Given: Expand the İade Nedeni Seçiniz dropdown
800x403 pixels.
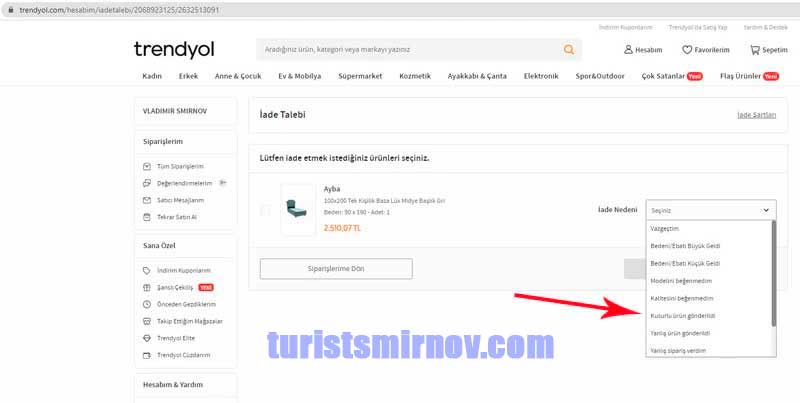Looking at the screenshot, I should [710, 210].
